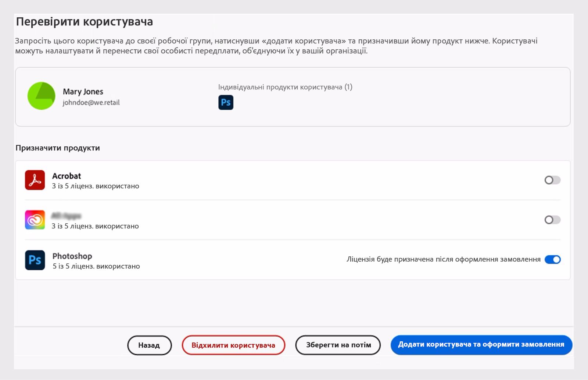Image resolution: width=588 pixels, height=380 pixels.
Task: Click the blurred All Apps product name
Action: point(66,216)
